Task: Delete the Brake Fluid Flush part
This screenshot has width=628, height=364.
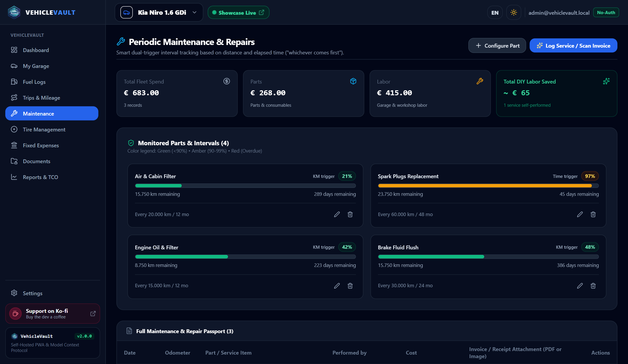Action: [593, 285]
